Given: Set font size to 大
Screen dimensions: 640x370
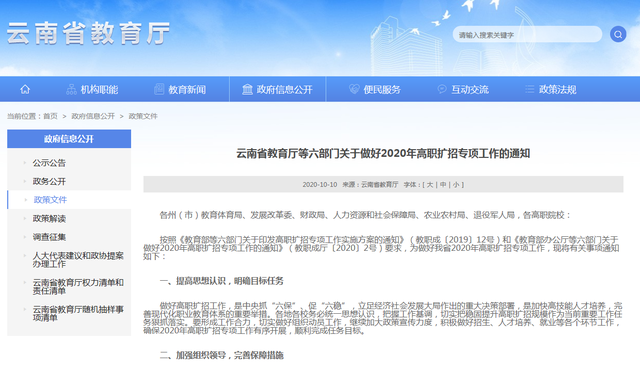Looking at the screenshot, I should (x=430, y=184).
